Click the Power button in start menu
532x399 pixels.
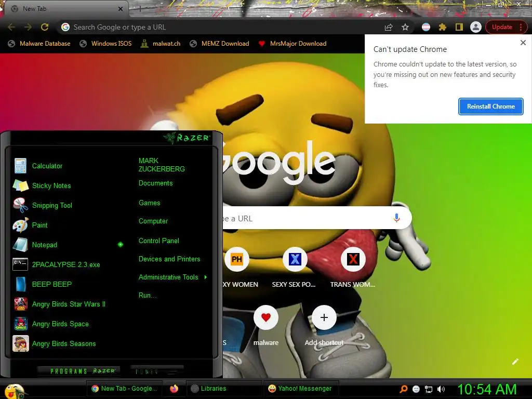tap(157, 371)
